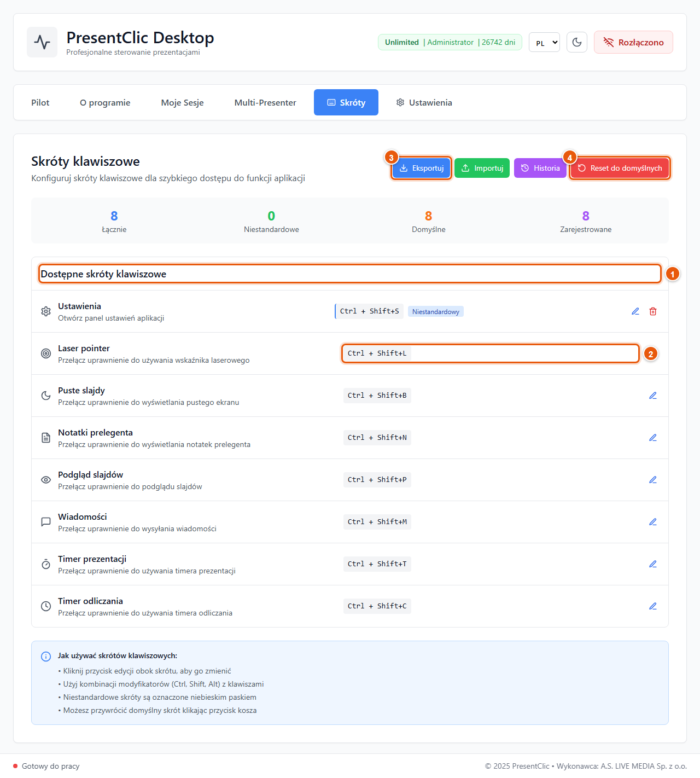Edit the Notatki prelegenta shortcut
The image size is (700, 778).
point(653,438)
